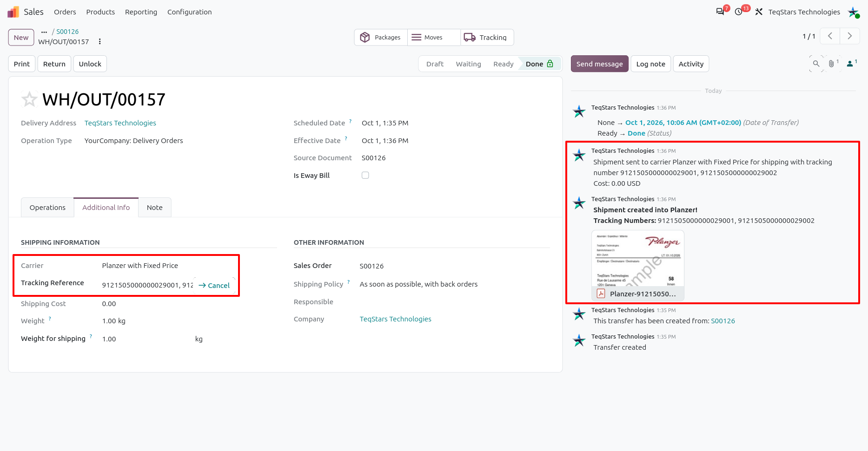Open the Planzer PDF label attachment
The width and height of the screenshot is (868, 451).
click(638, 266)
